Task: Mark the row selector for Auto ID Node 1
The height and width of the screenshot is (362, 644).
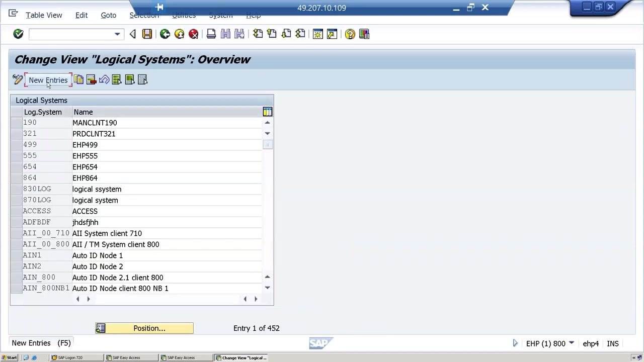Action: 16,255
